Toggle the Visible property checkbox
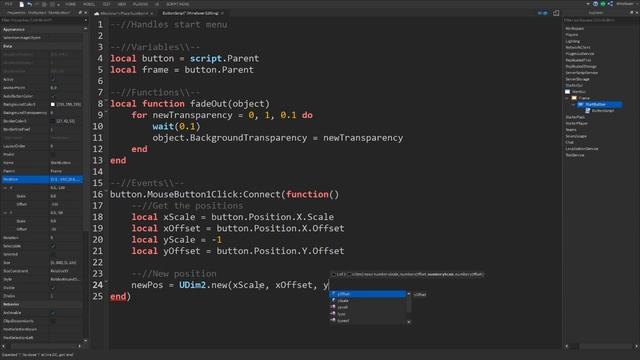 [x=53, y=288]
